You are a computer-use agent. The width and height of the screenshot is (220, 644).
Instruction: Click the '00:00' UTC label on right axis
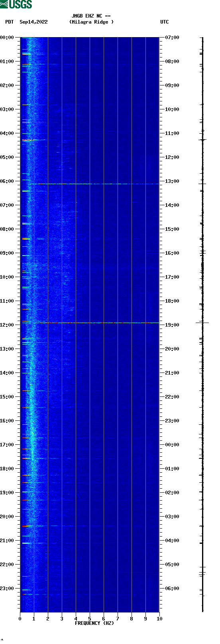click(x=172, y=445)
